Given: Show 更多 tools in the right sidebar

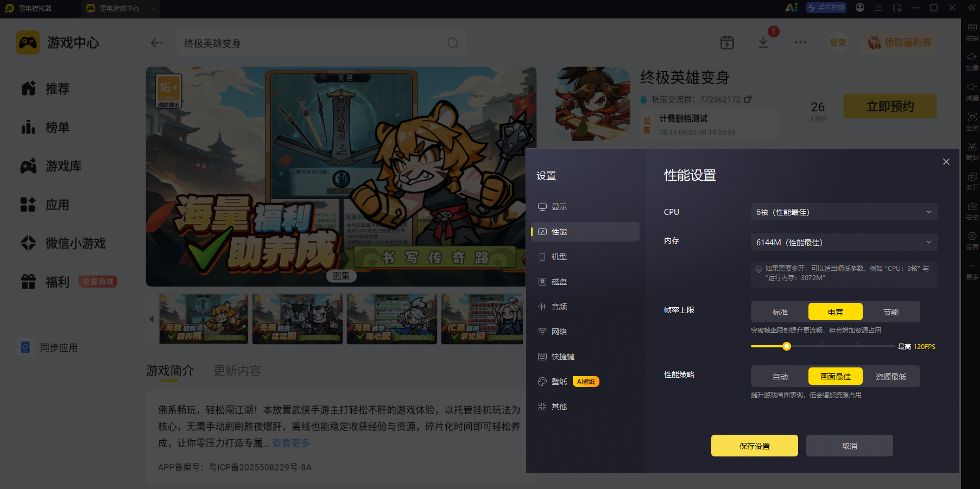Looking at the screenshot, I should 972,271.
